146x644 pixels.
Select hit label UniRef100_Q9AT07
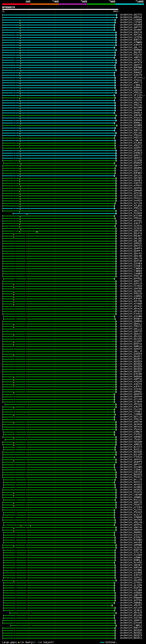tap(131, 165)
